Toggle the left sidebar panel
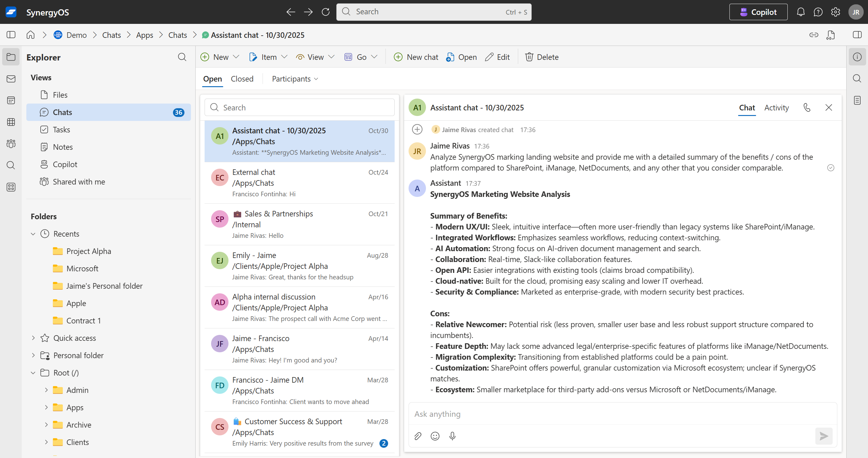Viewport: 868px width, 458px height. pos(11,35)
